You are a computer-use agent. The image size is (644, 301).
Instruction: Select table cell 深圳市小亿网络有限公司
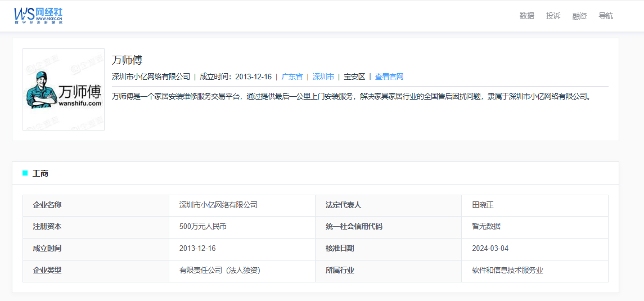(x=242, y=205)
